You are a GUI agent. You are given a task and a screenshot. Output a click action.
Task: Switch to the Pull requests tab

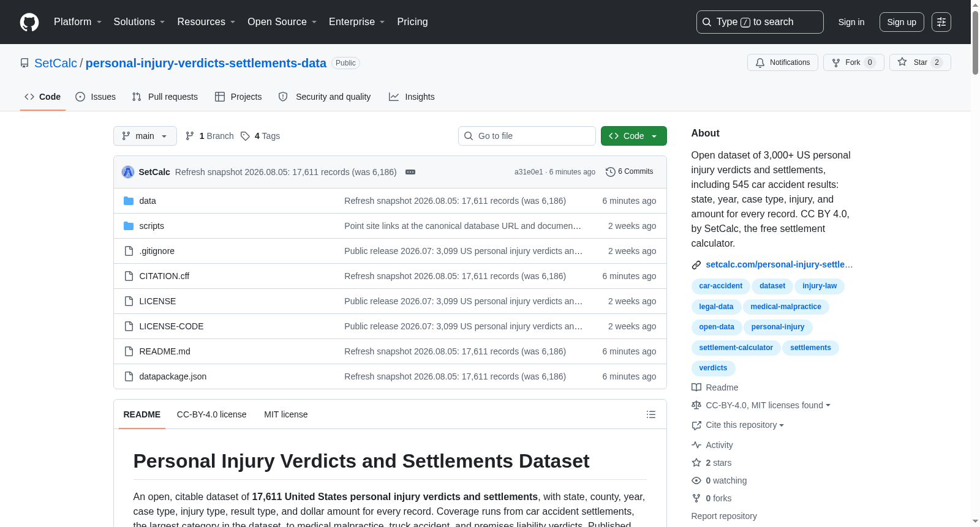pyautogui.click(x=165, y=97)
